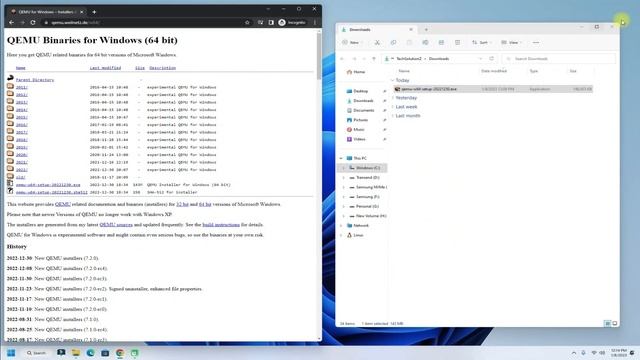Expand the Linux tree node
The width and height of the screenshot is (640, 360).
(341, 235)
